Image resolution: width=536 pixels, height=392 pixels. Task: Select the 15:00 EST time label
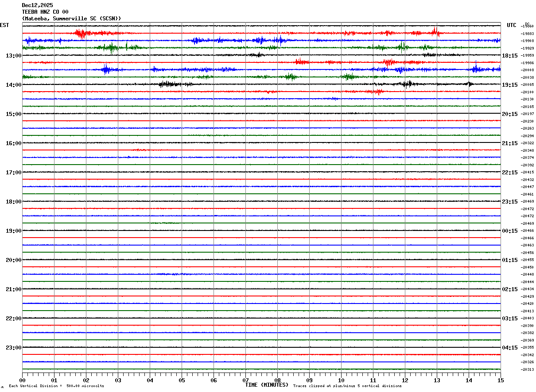click(13, 114)
